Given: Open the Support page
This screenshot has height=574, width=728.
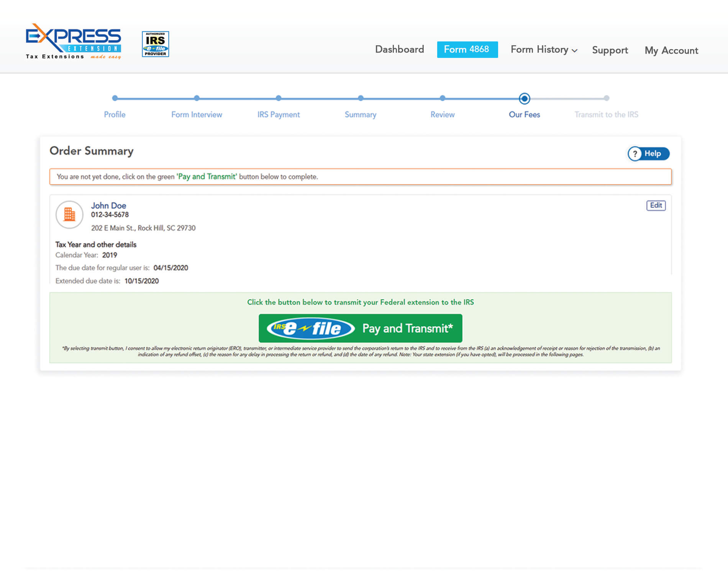Looking at the screenshot, I should [x=610, y=50].
